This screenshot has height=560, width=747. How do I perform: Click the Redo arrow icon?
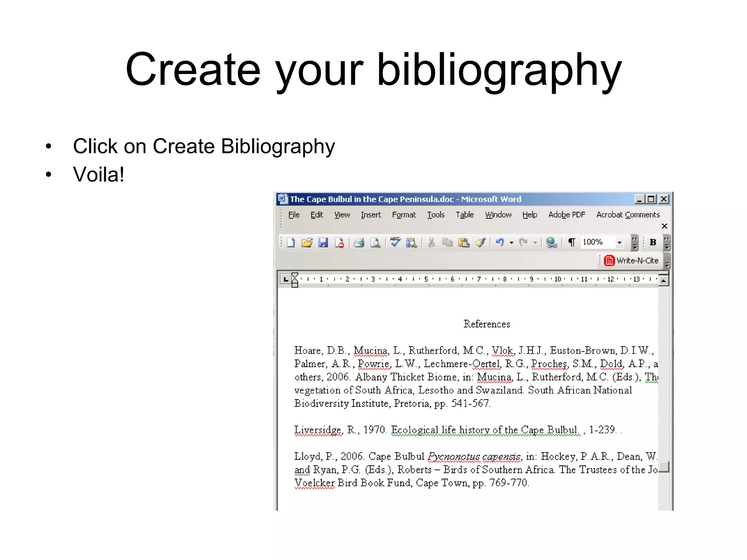(x=523, y=242)
